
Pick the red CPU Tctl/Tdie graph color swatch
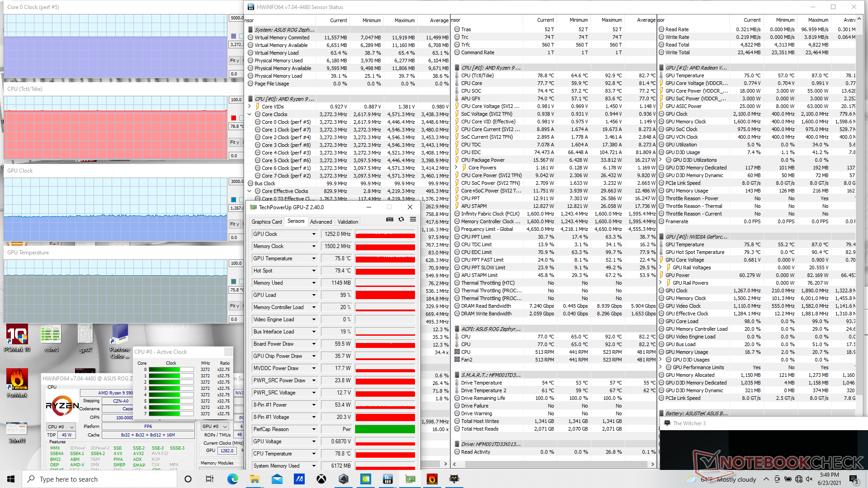click(234, 118)
